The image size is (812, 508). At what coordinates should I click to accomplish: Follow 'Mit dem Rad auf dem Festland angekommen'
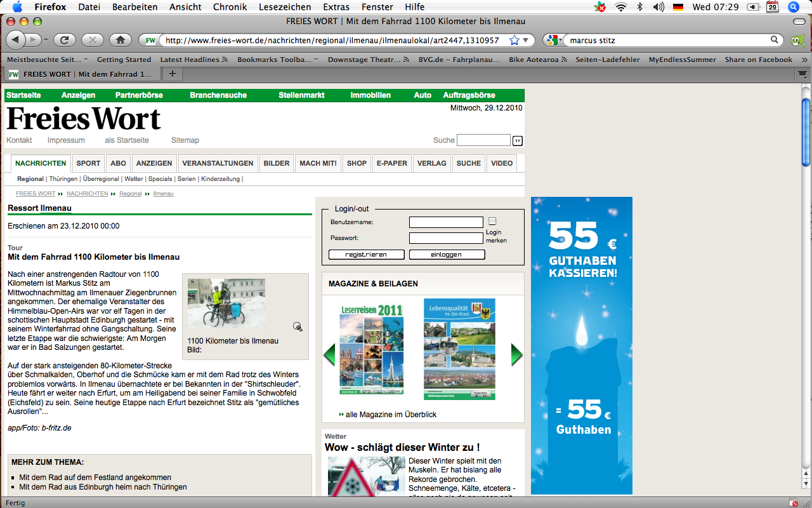[x=95, y=478]
